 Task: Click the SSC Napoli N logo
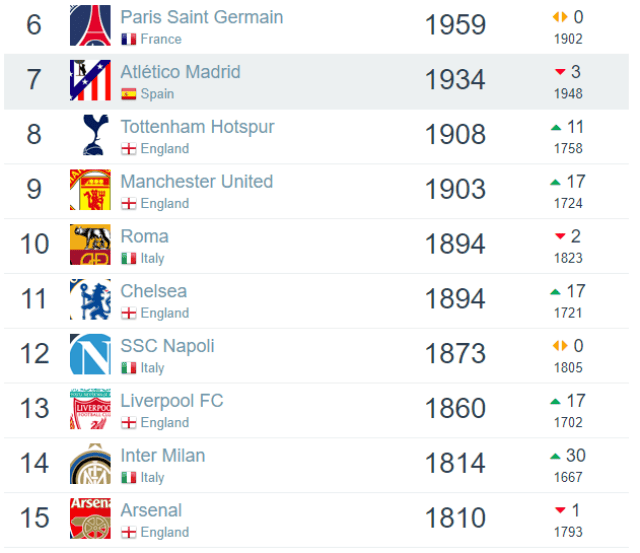pos(90,354)
